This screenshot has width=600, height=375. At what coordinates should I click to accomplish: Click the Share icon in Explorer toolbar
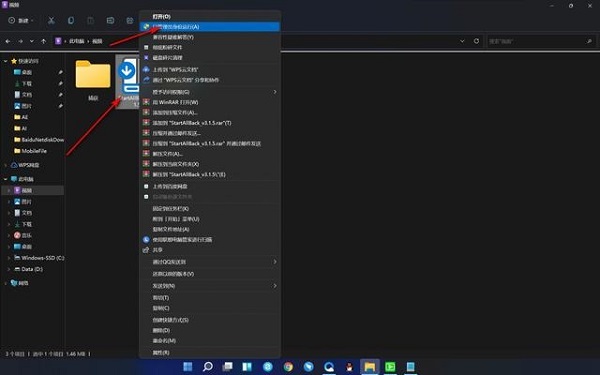click(x=130, y=20)
